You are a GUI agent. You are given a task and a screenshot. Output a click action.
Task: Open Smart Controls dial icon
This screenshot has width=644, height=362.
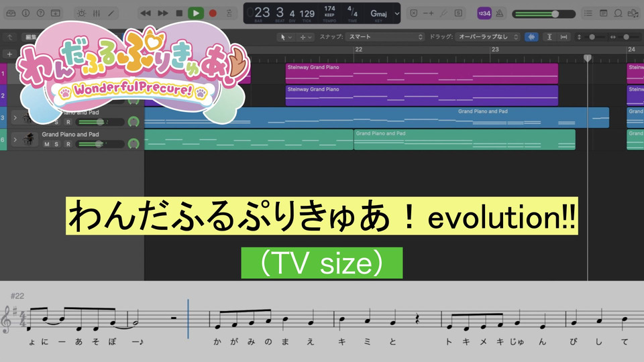81,13
